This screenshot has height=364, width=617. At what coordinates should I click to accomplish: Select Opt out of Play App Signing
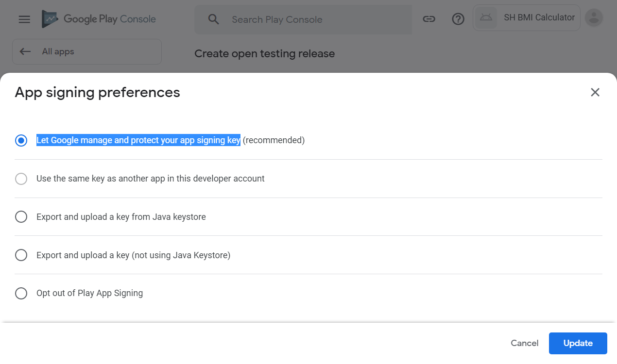click(x=21, y=293)
